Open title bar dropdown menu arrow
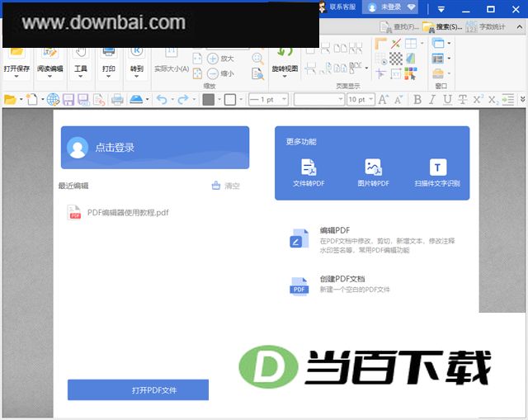 point(441,9)
